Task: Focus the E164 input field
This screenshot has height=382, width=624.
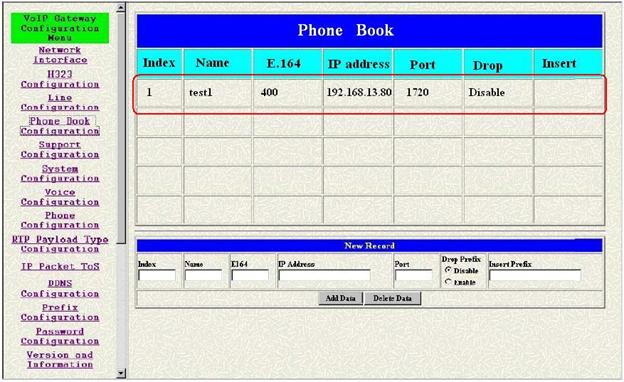Action: point(250,275)
